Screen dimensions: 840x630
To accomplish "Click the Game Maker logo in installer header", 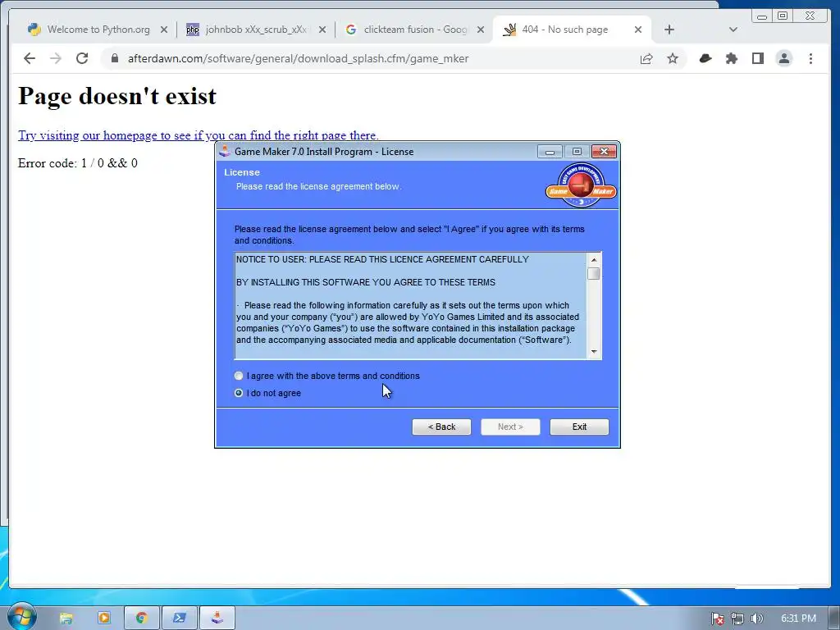I will tap(581, 185).
